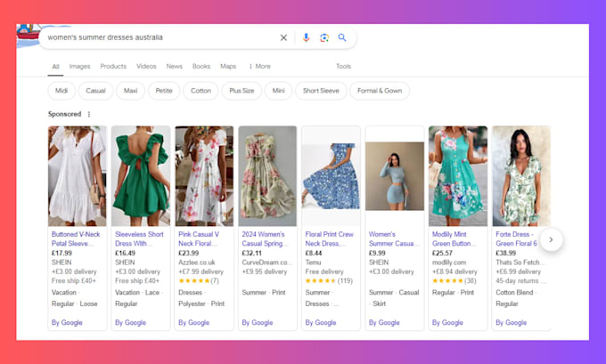Click By Google under the CurveDream dress

pyautogui.click(x=257, y=323)
